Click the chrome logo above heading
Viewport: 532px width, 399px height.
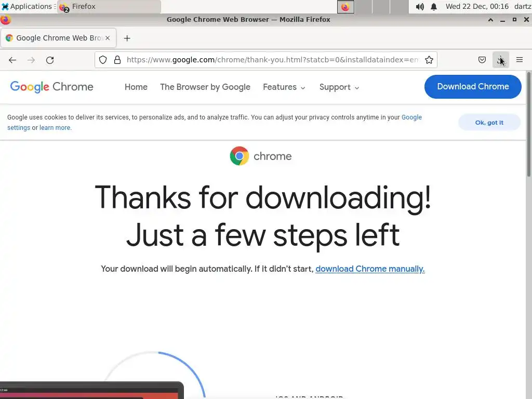[261, 156]
